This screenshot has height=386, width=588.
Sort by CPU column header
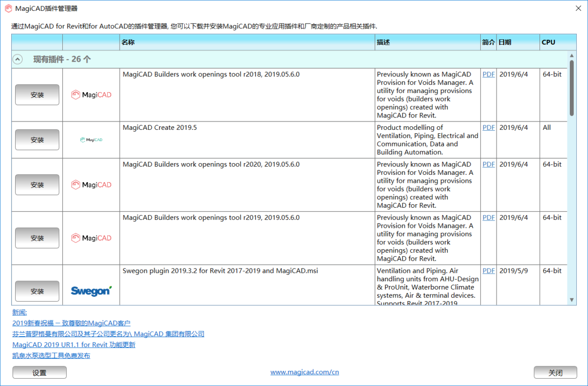[558, 42]
